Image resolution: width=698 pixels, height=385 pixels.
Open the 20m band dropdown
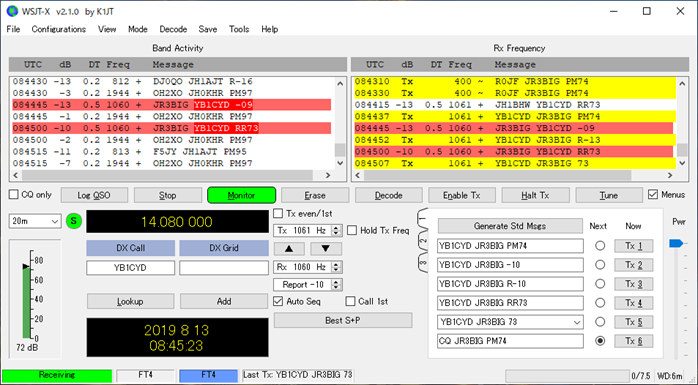point(35,221)
